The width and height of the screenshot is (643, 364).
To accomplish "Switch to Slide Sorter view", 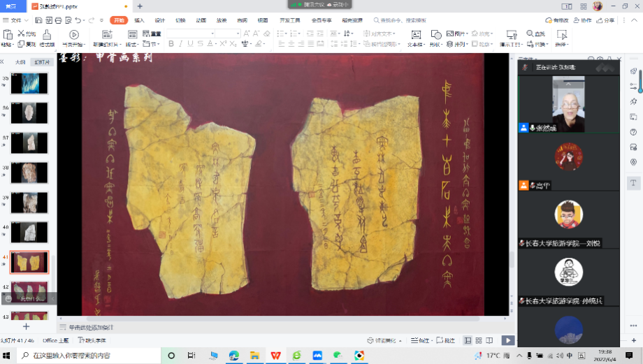I will 479,340.
